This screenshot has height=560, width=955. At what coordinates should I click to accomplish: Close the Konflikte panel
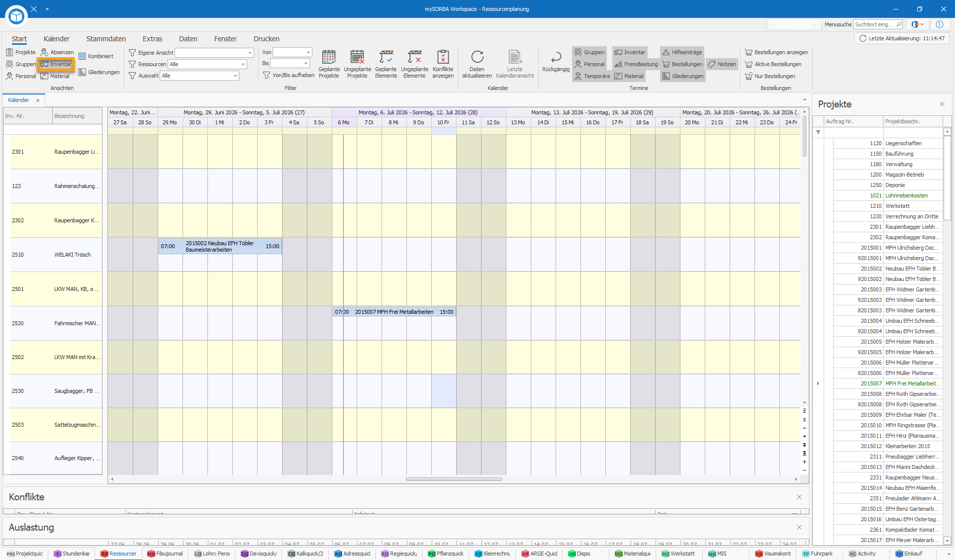point(799,497)
